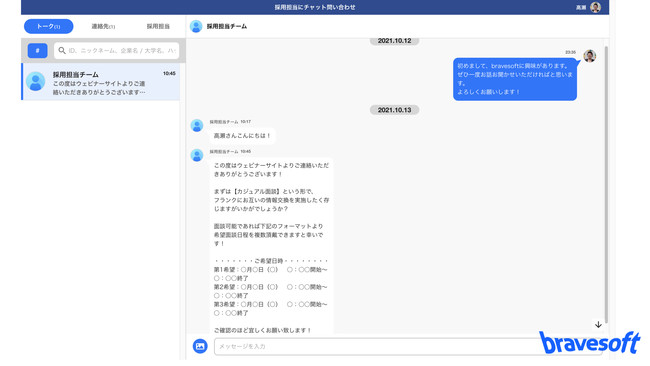Open the トーク tab

49,26
